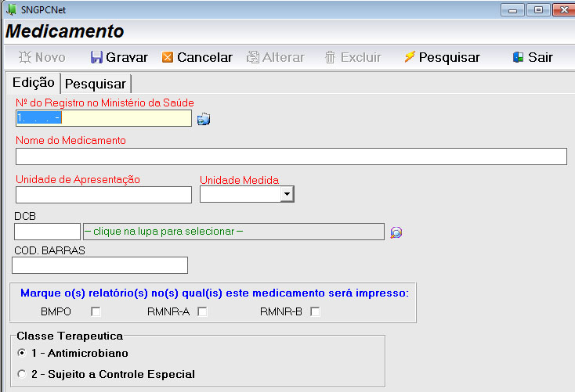
Task: Enable the BMPO report checkbox
Action: point(96,311)
